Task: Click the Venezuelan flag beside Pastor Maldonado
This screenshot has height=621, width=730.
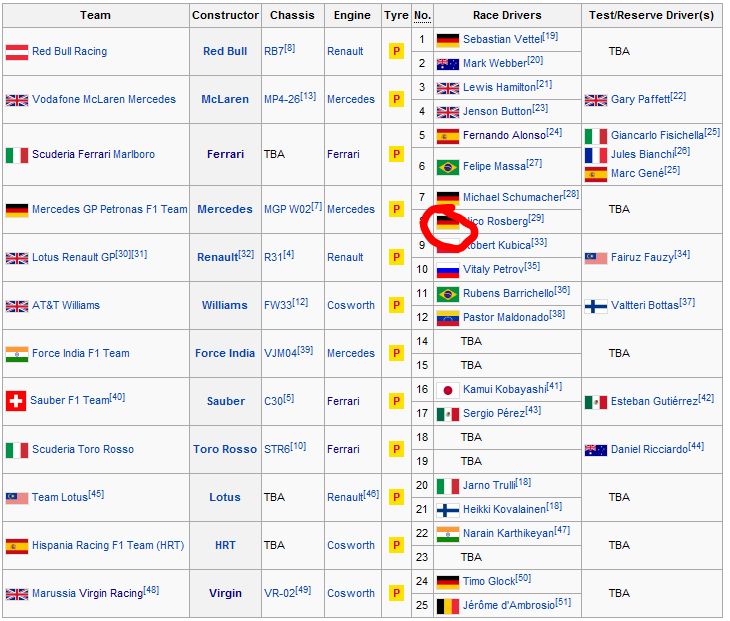Action: point(447,318)
